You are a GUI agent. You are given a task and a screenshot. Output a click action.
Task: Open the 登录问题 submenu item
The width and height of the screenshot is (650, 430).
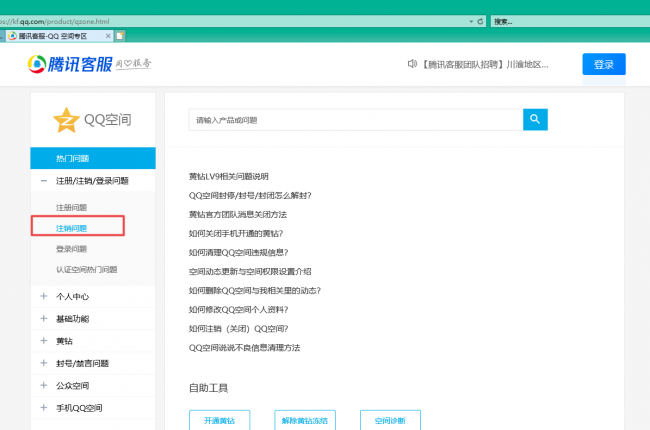[x=71, y=249]
